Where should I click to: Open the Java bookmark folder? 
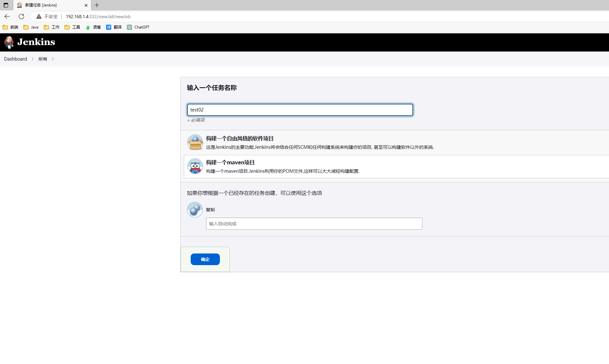pos(31,27)
